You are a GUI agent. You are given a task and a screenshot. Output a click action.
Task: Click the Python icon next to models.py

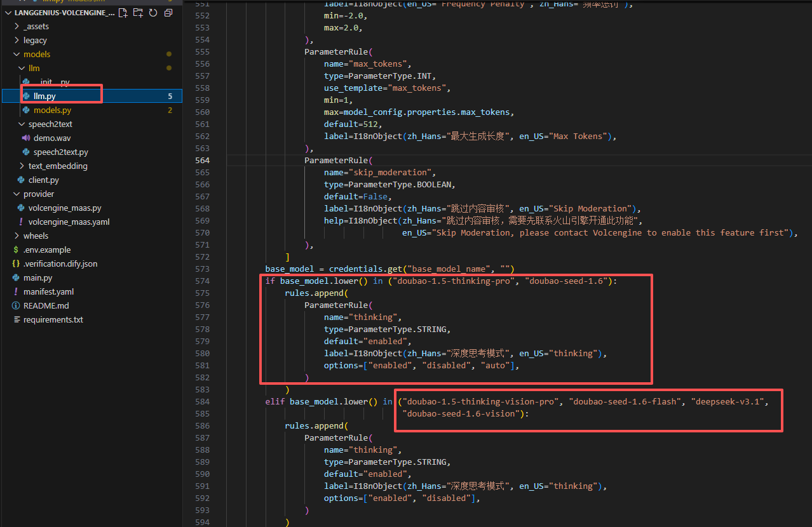26,110
